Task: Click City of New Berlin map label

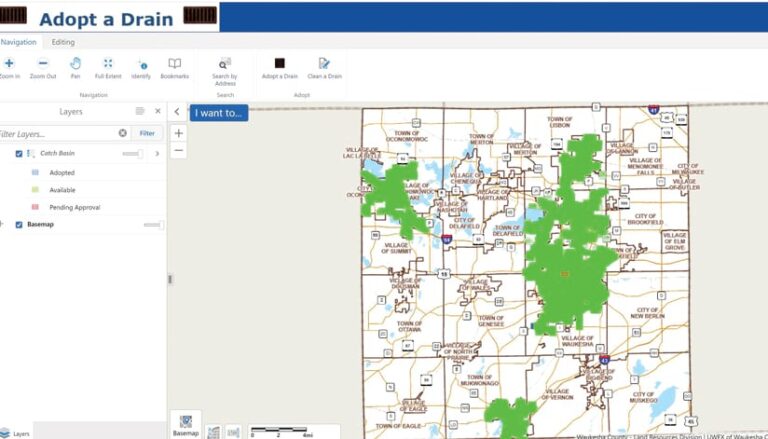Action: point(648,313)
